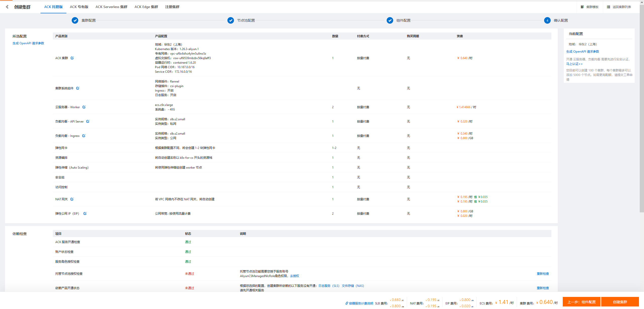Select the ACK Edge 集群 tab

pos(146,7)
